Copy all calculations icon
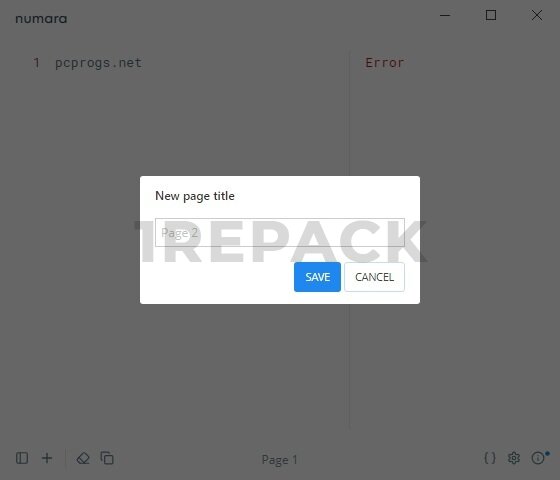Image resolution: width=560 pixels, height=480 pixels. click(107, 458)
